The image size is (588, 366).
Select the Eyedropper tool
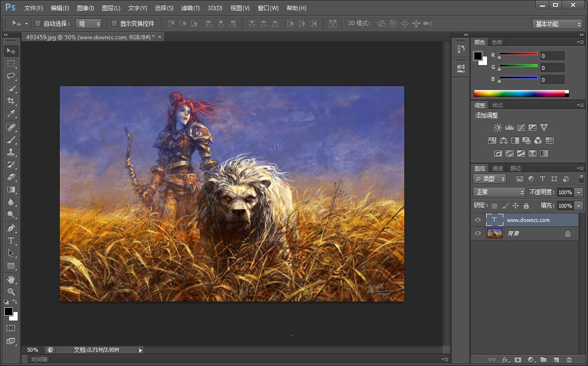coord(11,113)
